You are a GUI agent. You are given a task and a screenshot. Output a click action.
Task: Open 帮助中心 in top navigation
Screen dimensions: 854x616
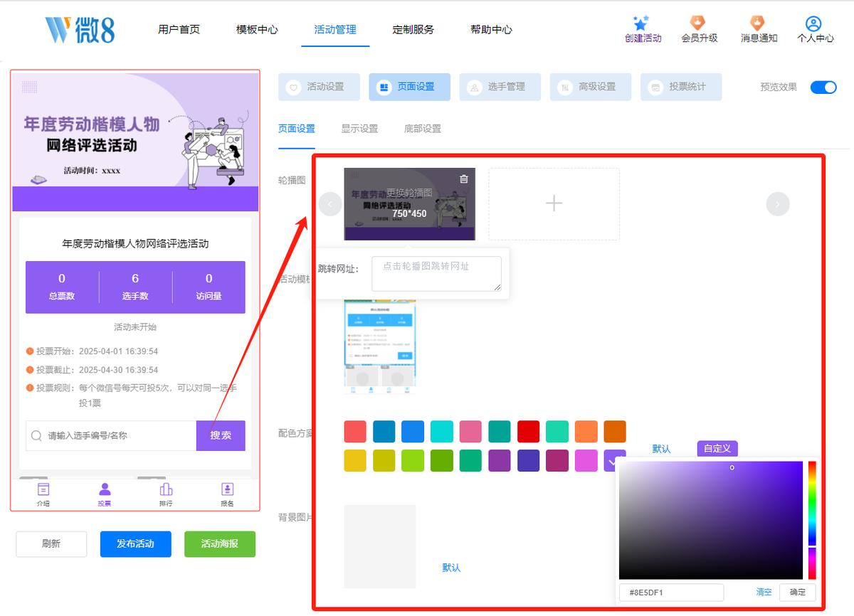pos(491,30)
